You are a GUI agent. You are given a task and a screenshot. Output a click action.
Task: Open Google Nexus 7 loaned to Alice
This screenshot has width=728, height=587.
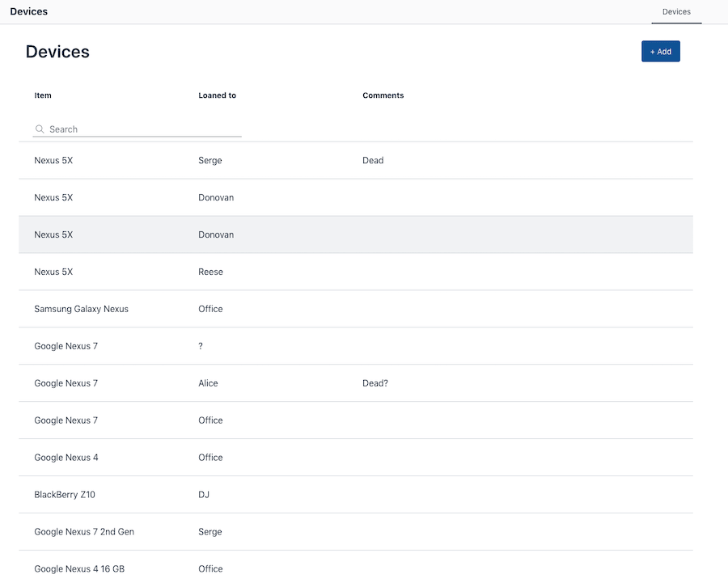(x=356, y=382)
